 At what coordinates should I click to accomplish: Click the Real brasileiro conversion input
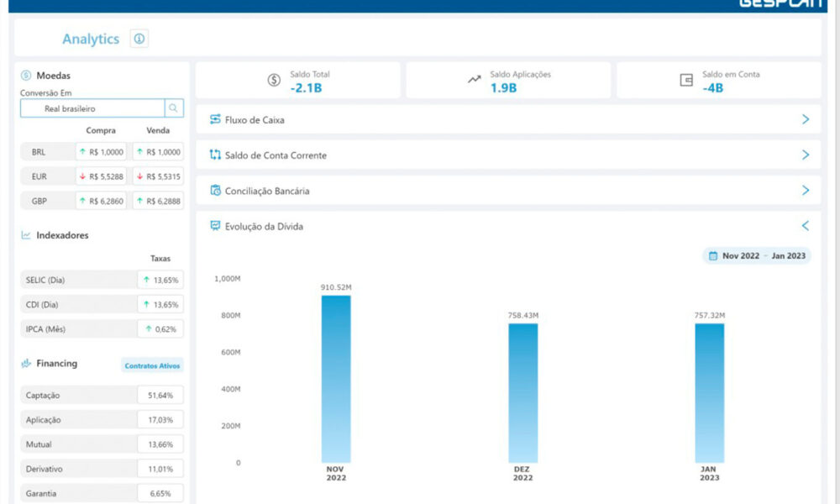pyautogui.click(x=92, y=108)
